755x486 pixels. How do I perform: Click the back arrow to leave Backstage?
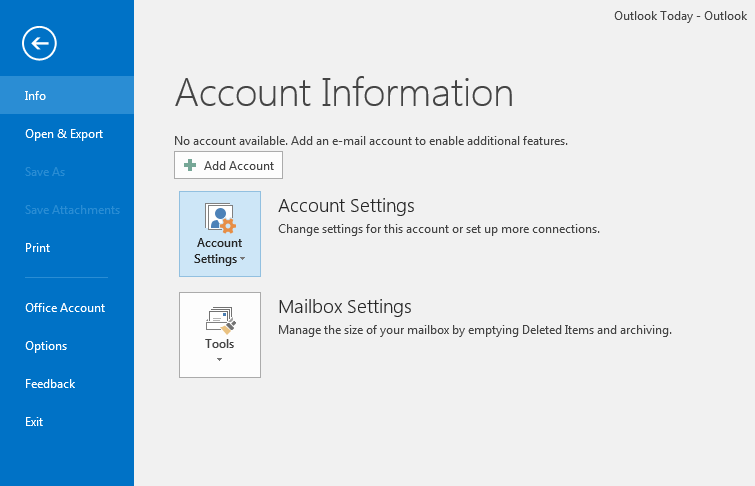click(x=41, y=42)
